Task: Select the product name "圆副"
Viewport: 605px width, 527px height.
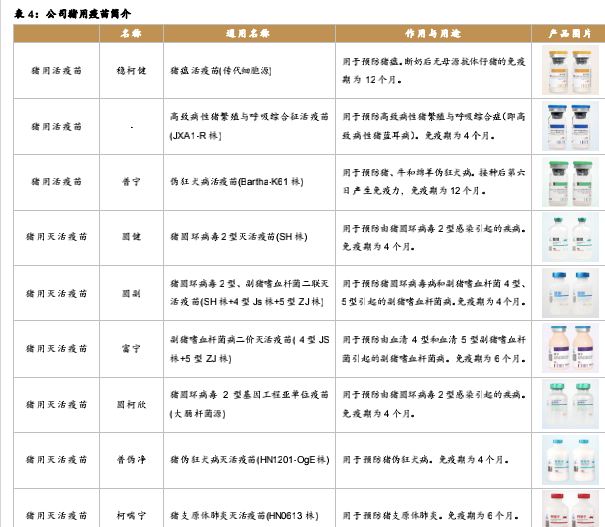Action: [x=131, y=294]
